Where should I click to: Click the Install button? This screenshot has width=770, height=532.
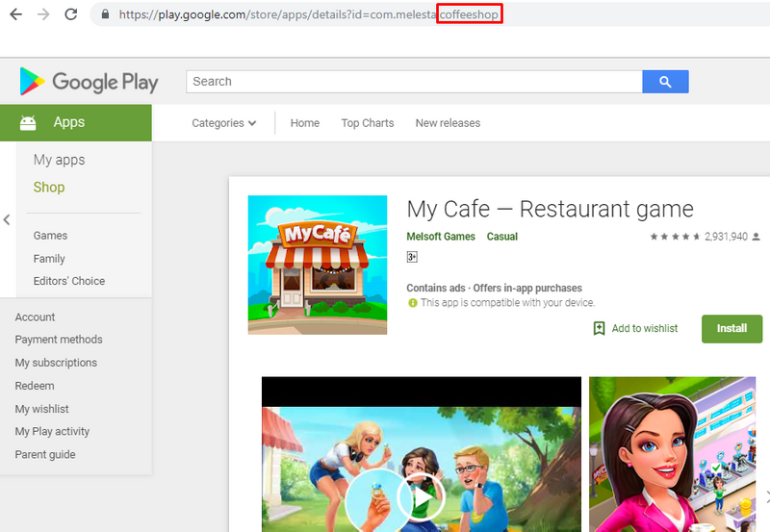tap(731, 329)
